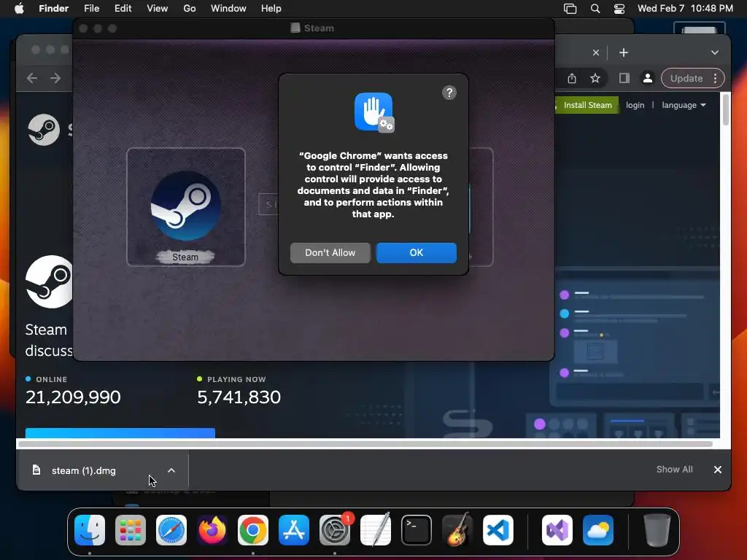Toggle the Chrome side panel icon

pyautogui.click(x=624, y=78)
